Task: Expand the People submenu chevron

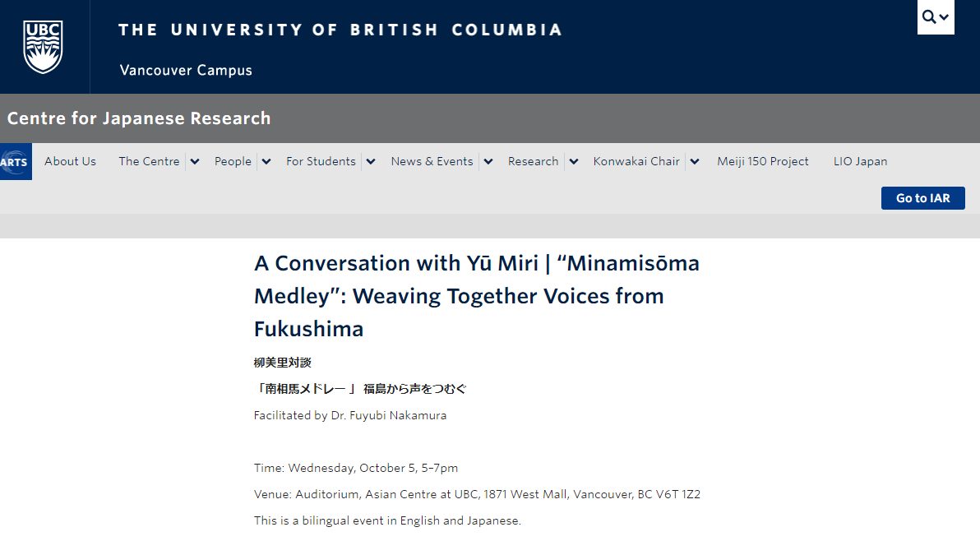Action: coord(266,162)
